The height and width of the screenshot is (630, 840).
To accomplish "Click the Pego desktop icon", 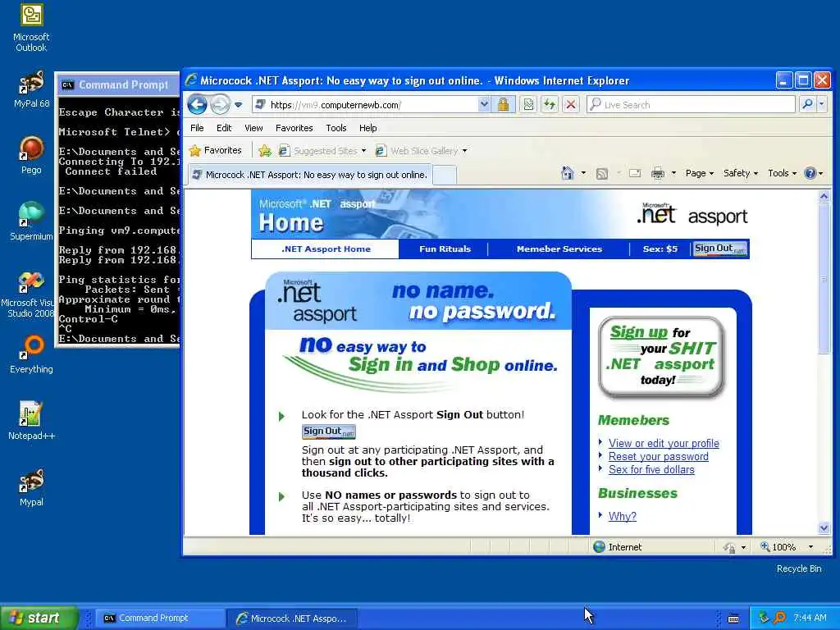I will click(x=31, y=155).
